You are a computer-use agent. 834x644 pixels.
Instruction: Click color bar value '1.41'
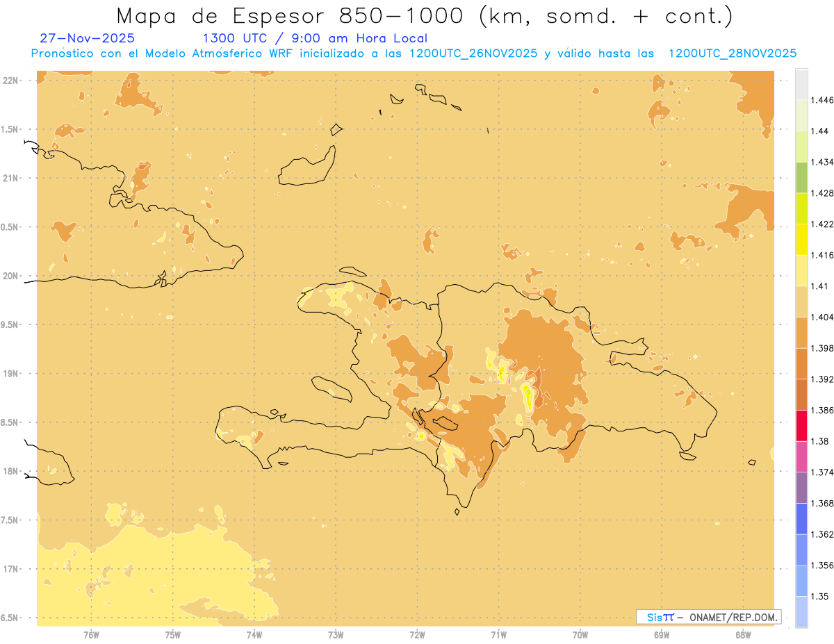820,286
